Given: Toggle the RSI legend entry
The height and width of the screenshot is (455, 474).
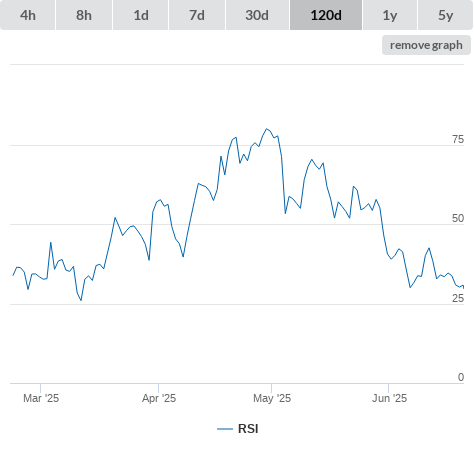Looking at the screenshot, I should pyautogui.click(x=238, y=429).
